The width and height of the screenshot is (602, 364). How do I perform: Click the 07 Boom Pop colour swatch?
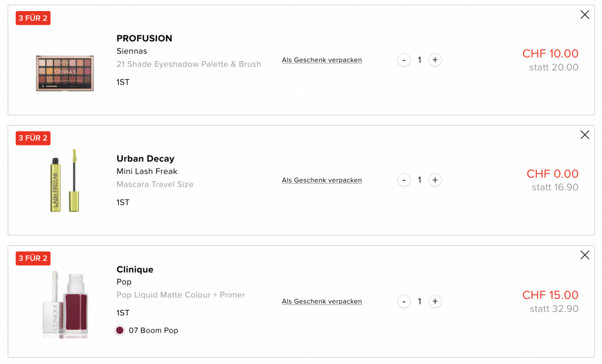(x=120, y=331)
